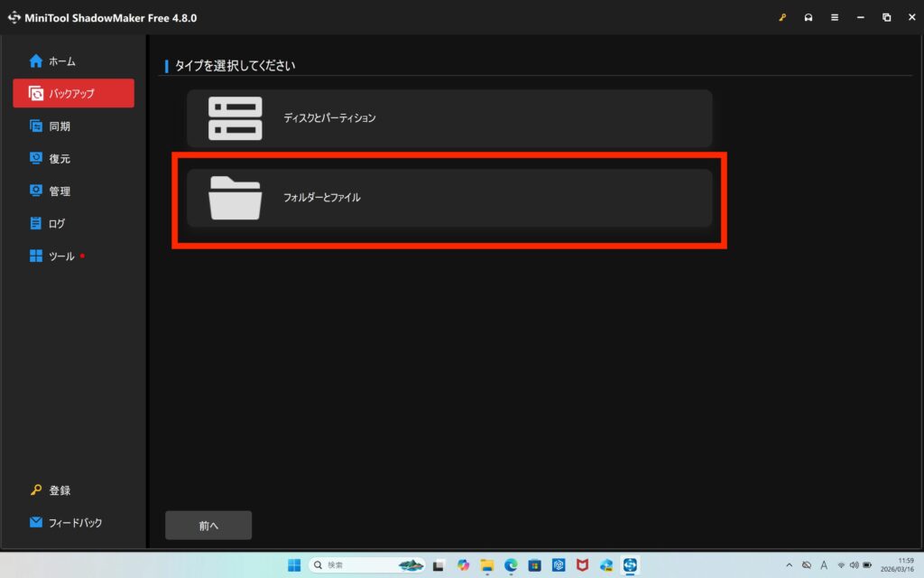Click the gold key icon in title bar

coord(782,17)
